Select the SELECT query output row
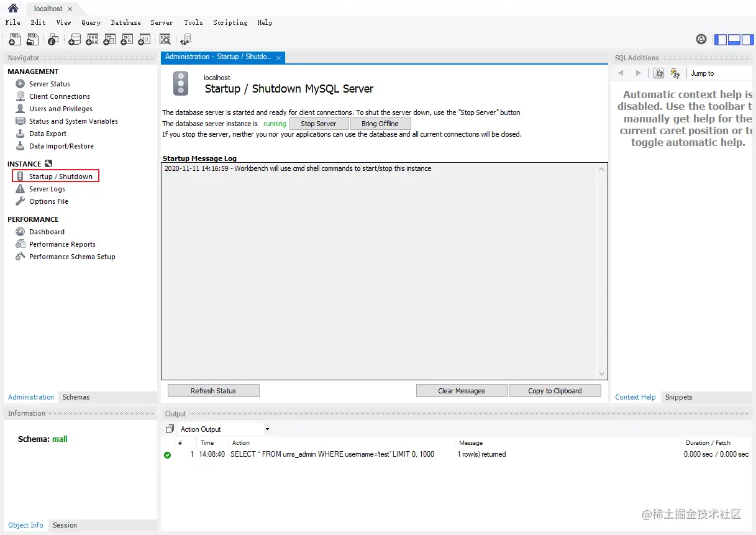The image size is (756, 535). [x=457, y=454]
